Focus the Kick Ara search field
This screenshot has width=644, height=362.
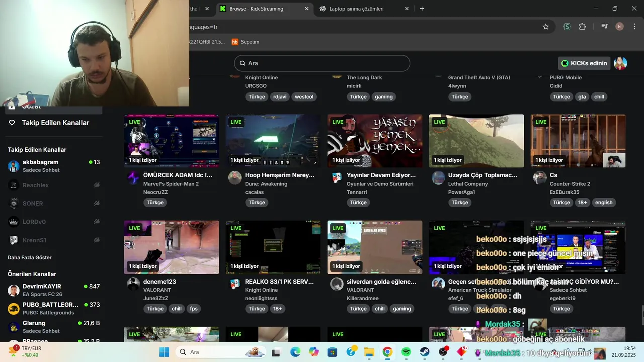(322, 63)
